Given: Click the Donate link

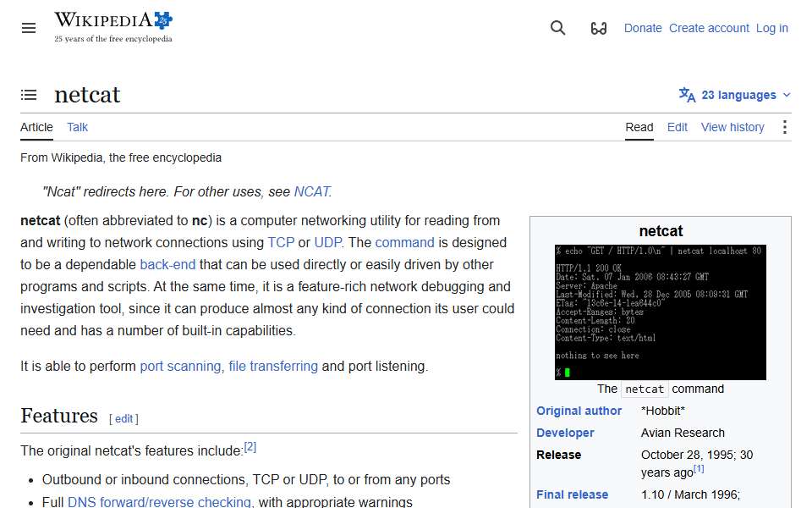Looking at the screenshot, I should 643,28.
